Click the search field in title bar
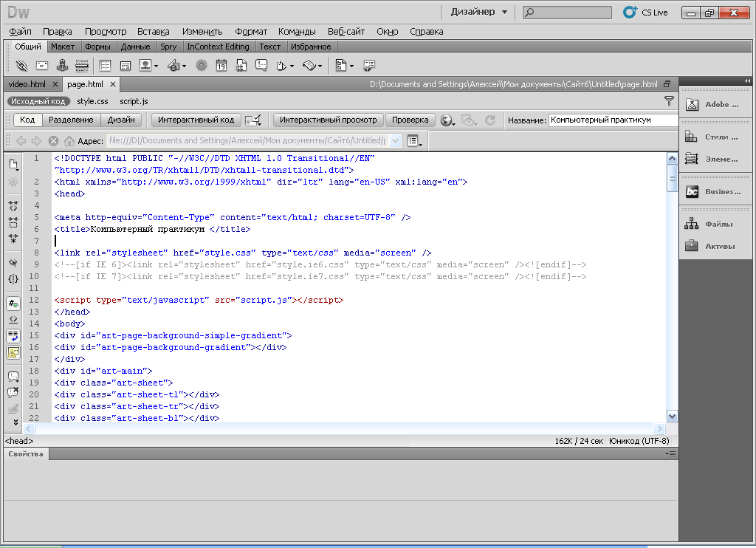 tap(568, 13)
